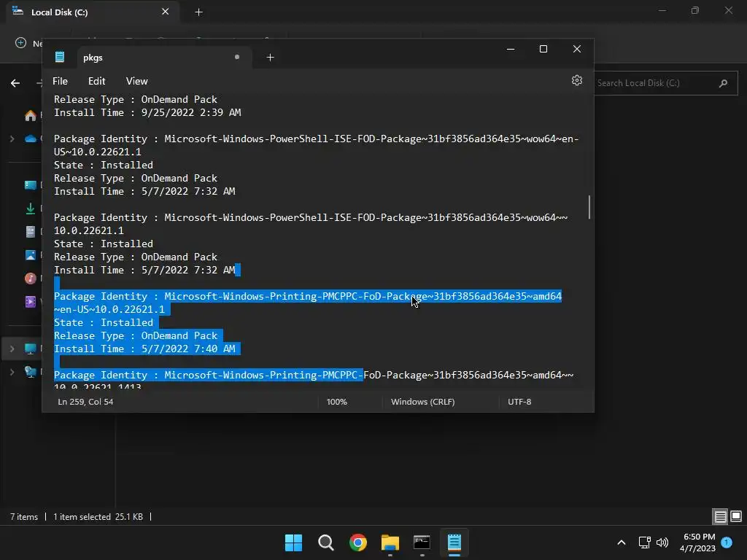Click the 100% zoom level status
Viewport: 747px width, 560px height.
(337, 402)
